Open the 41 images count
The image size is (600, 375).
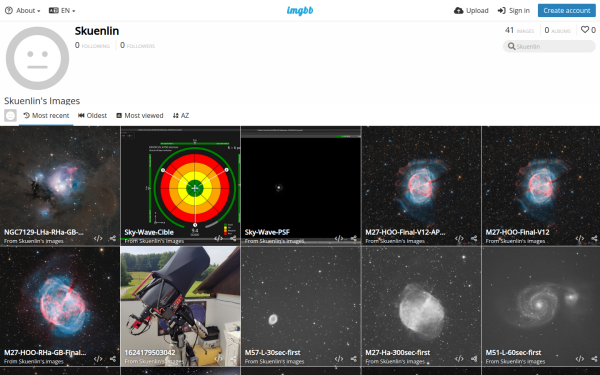[x=519, y=30]
